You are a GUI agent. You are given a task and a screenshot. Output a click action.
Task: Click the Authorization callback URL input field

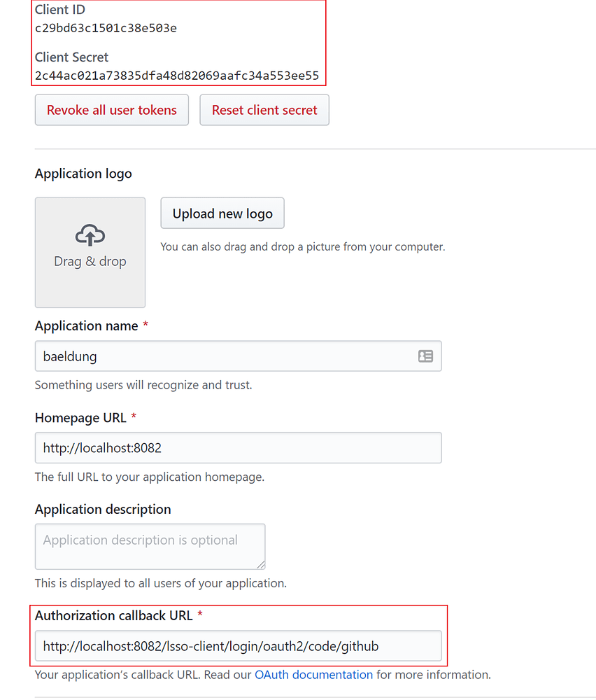point(239,646)
